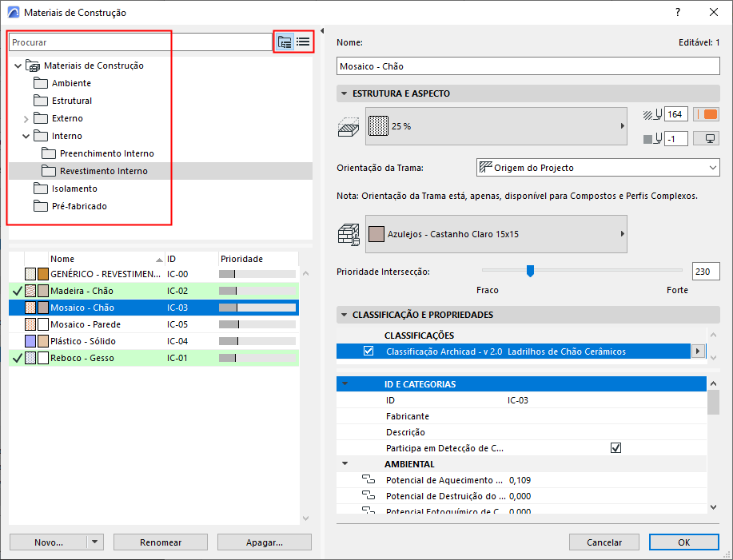733x560 pixels.
Task: Click ID value IC-03 cell
Action: (x=518, y=400)
